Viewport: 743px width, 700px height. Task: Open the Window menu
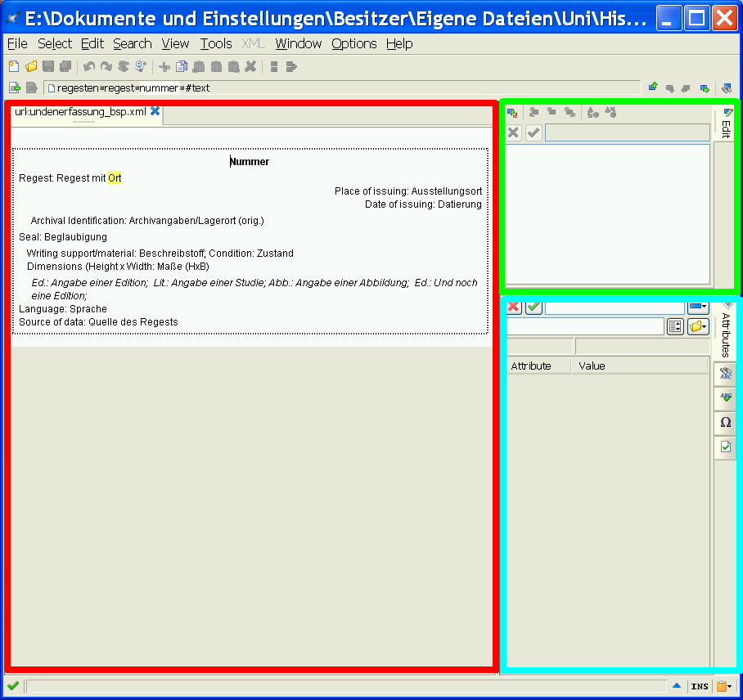(299, 44)
